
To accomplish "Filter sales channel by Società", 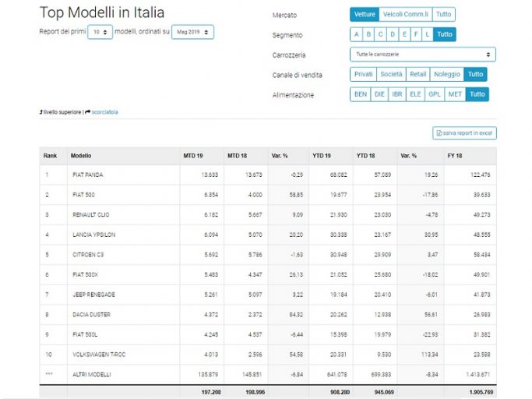I will [x=391, y=74].
